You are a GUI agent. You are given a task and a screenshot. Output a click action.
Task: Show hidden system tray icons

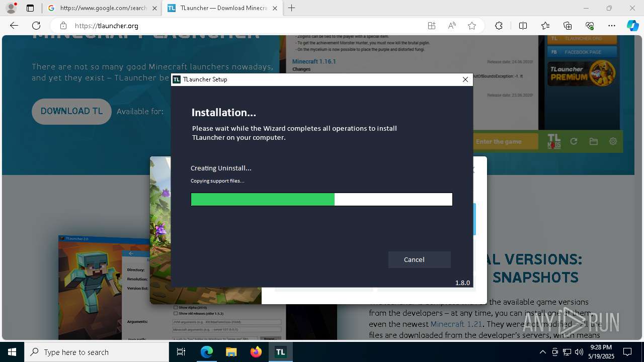point(542,352)
